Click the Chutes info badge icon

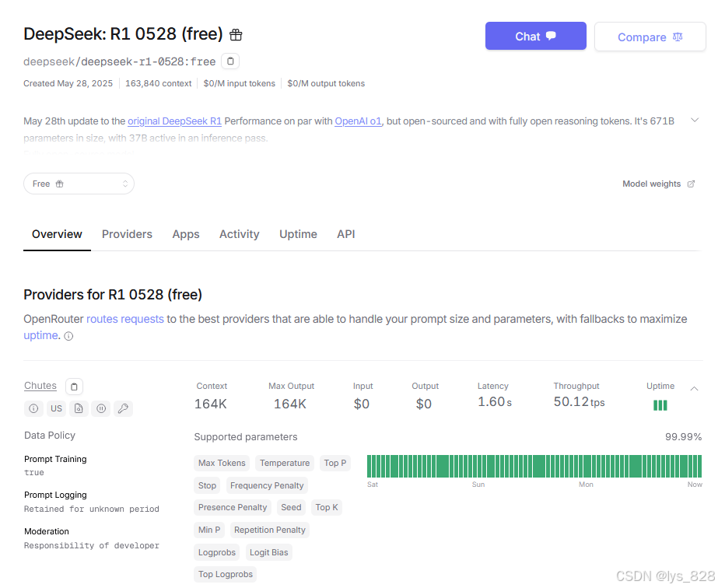tap(33, 408)
